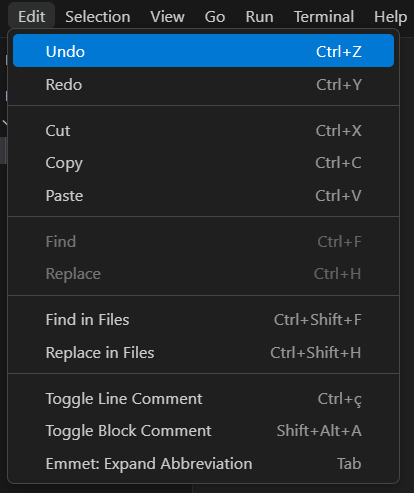Select the Replace menu entry
Viewport: 414px width, 493px height.
pyautogui.click(x=203, y=274)
